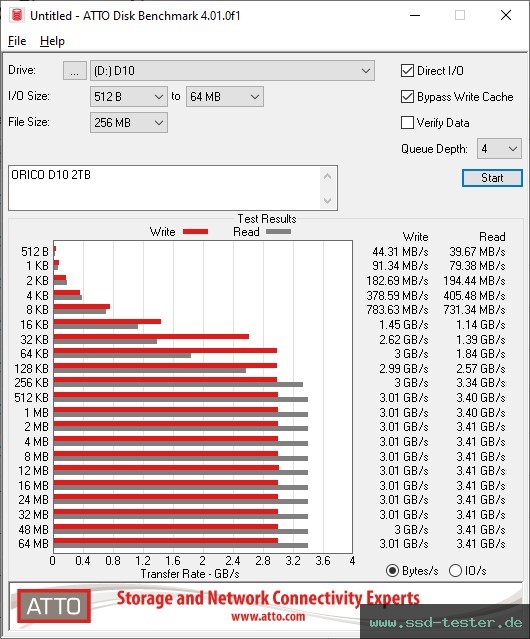Click the ATTO Disk Benchmark app icon
This screenshot has width=530, height=639.
(x=17, y=15)
